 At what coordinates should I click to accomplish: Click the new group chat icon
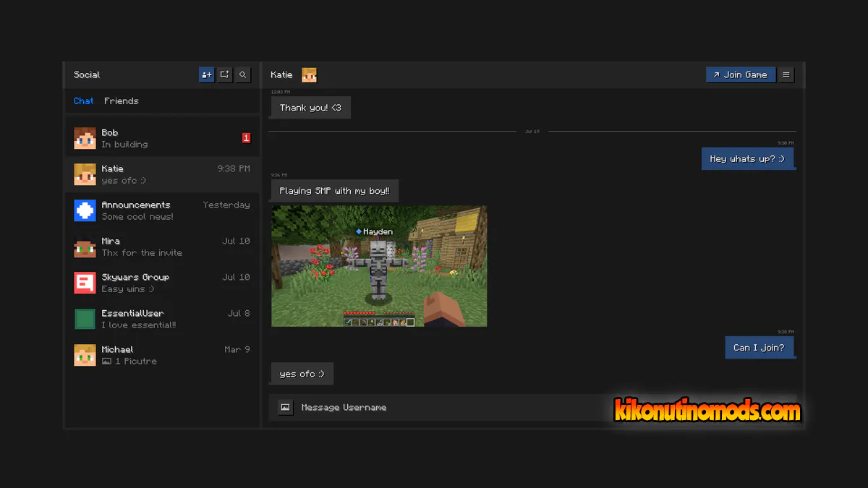click(225, 74)
